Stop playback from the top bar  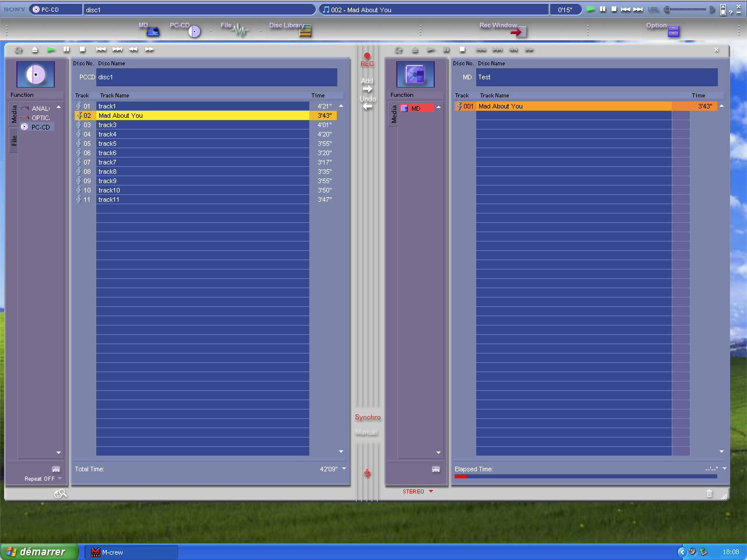[x=614, y=9]
